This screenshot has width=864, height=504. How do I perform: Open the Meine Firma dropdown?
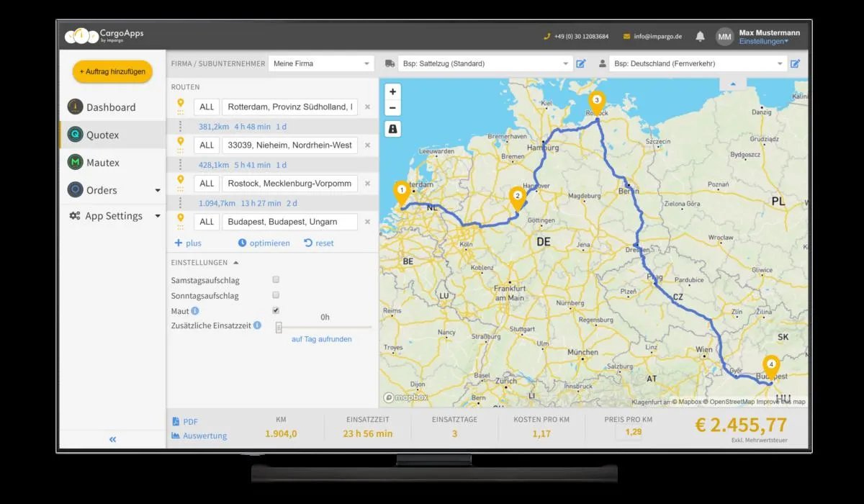321,63
